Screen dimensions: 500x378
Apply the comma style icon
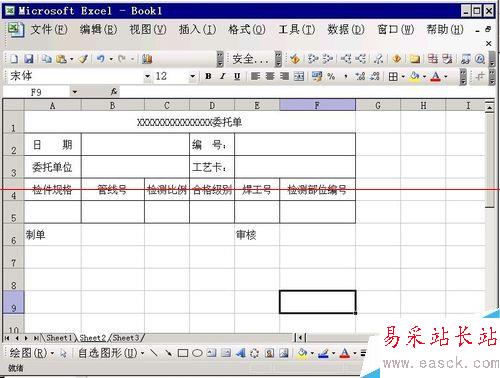(346, 76)
